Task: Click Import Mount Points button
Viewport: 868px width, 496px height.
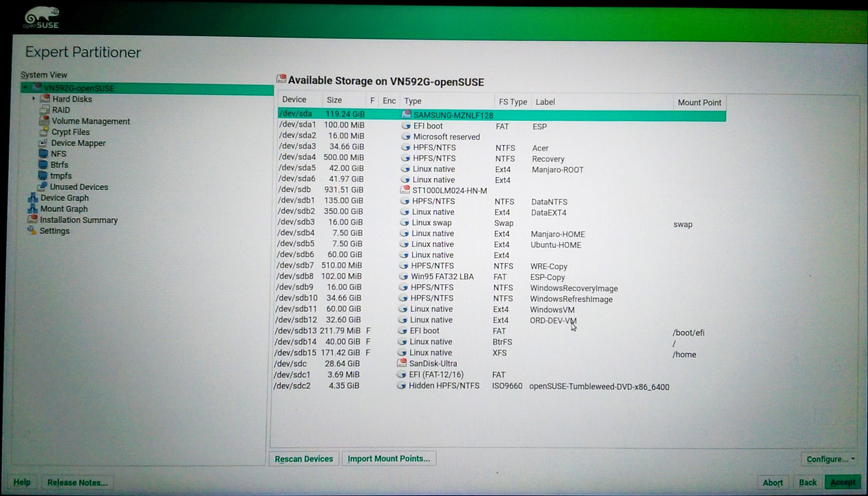Action: coord(389,458)
